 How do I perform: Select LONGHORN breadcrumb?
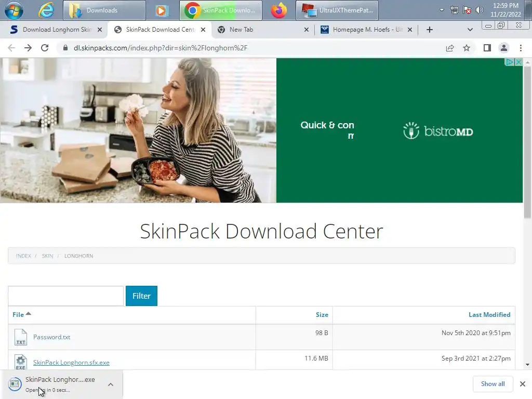coord(79,256)
